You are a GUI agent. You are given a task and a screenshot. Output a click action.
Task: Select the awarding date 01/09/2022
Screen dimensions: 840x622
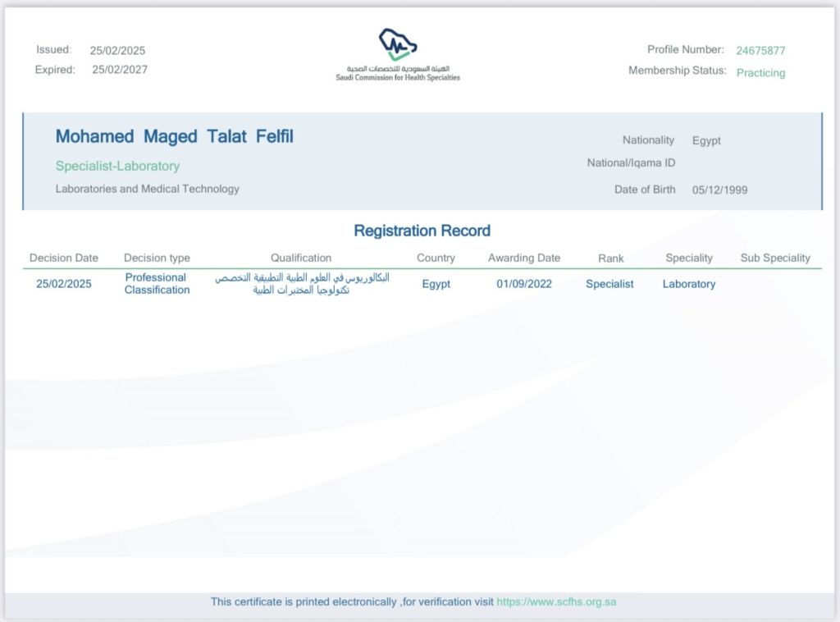(523, 284)
